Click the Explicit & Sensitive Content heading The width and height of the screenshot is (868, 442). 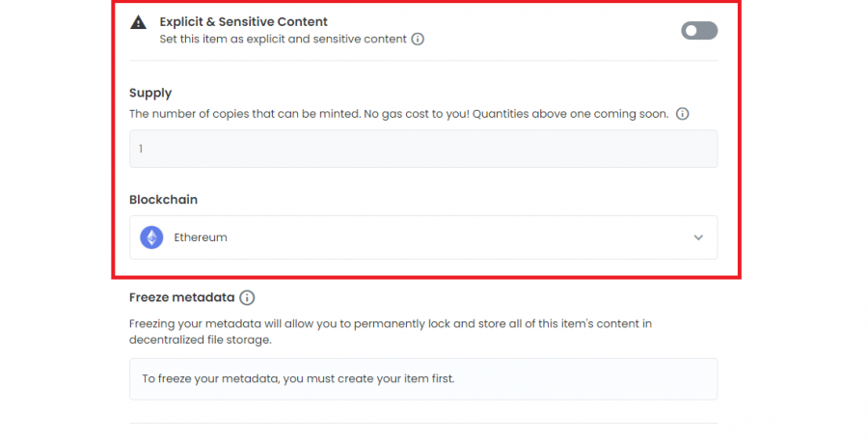244,21
